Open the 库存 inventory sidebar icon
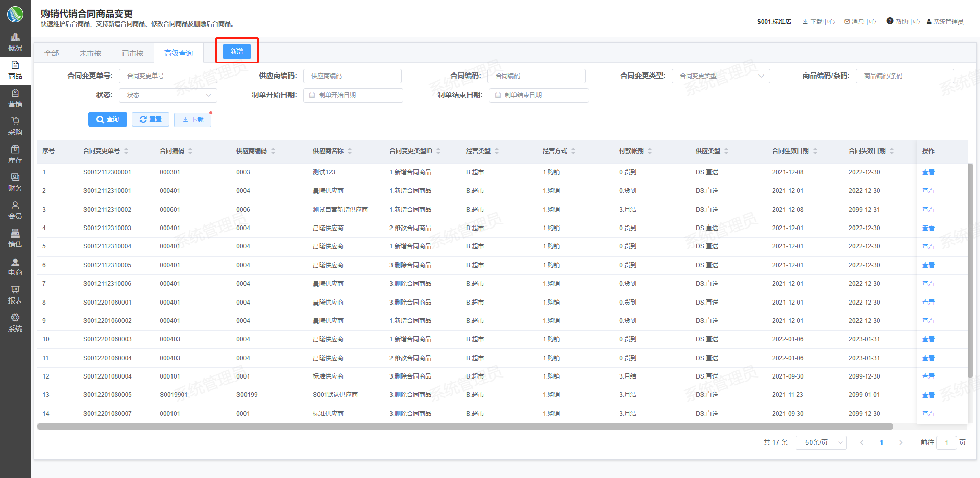The width and height of the screenshot is (980, 478). click(x=15, y=149)
